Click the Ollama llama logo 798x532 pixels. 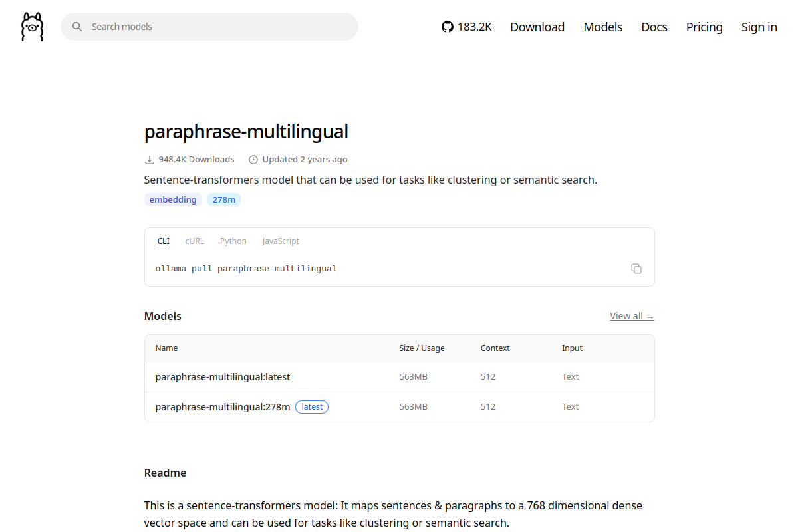(x=32, y=27)
